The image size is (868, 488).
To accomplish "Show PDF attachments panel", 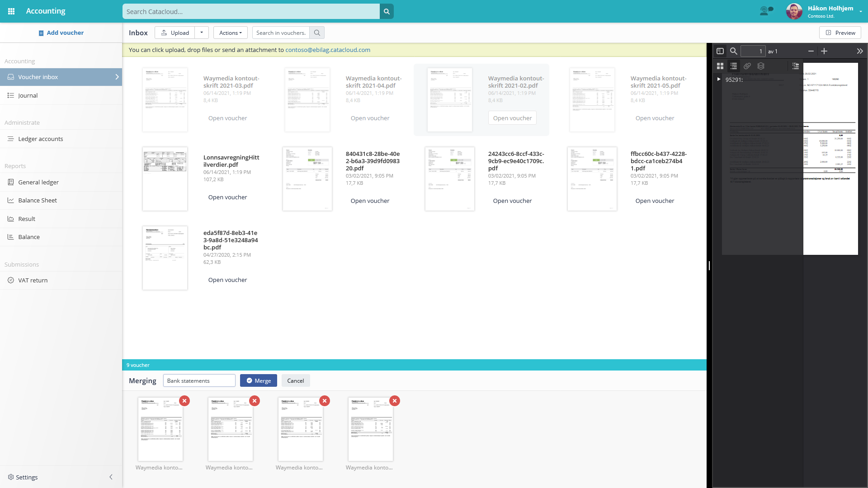I will pos(747,66).
